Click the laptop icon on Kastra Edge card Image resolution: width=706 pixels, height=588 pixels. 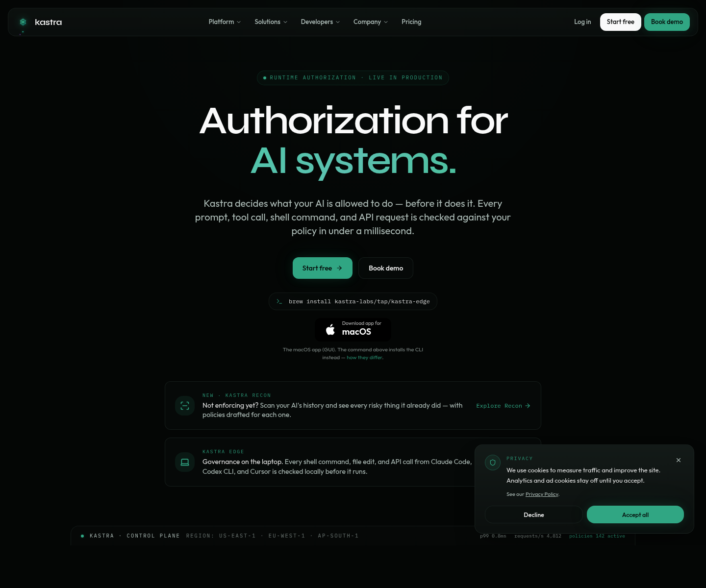point(185,462)
